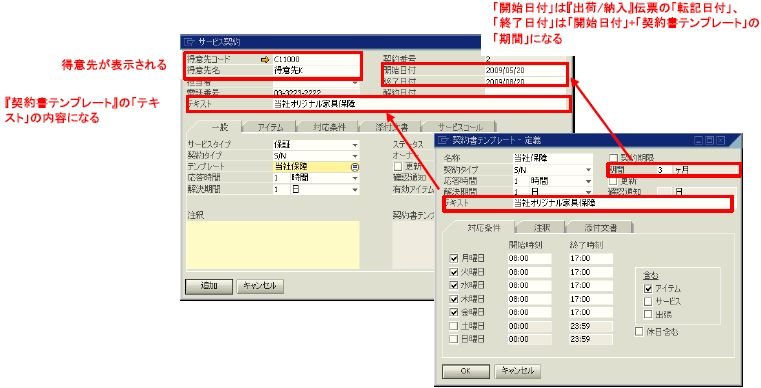Open the 契約タイプ dropdown in template window

click(588, 169)
